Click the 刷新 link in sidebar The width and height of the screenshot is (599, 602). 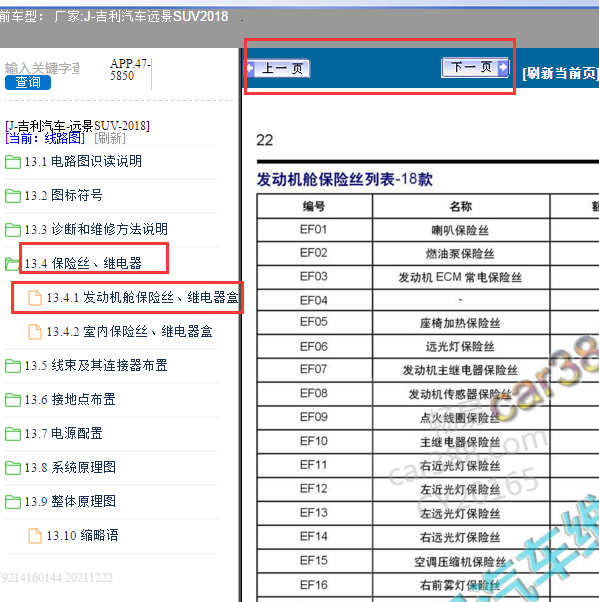(x=110, y=138)
